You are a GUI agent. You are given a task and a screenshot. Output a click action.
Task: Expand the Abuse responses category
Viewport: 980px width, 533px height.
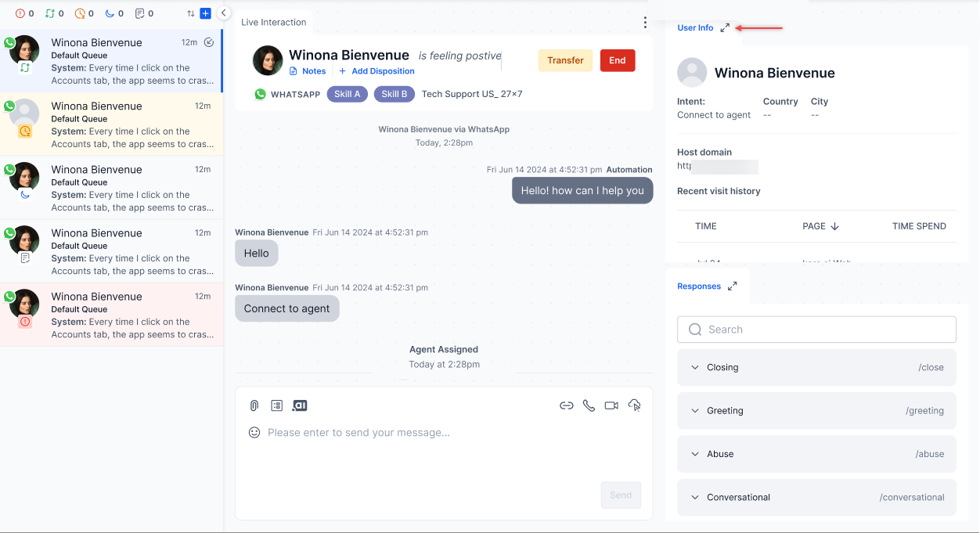point(816,454)
